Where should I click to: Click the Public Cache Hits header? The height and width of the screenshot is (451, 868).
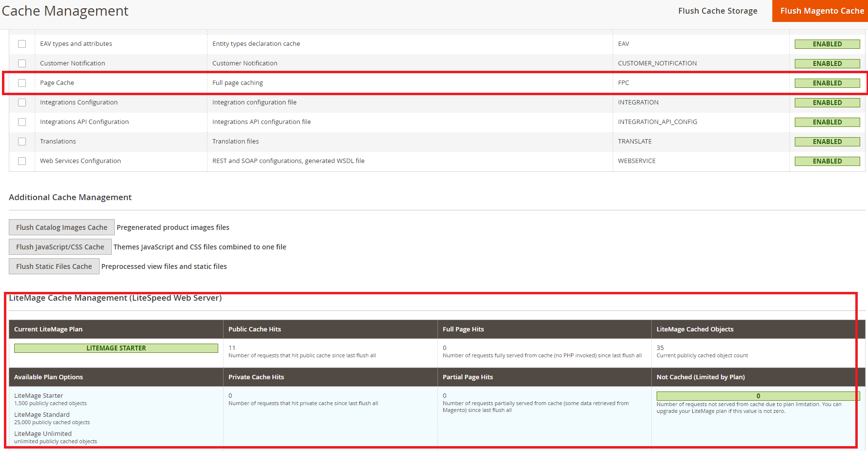click(255, 329)
